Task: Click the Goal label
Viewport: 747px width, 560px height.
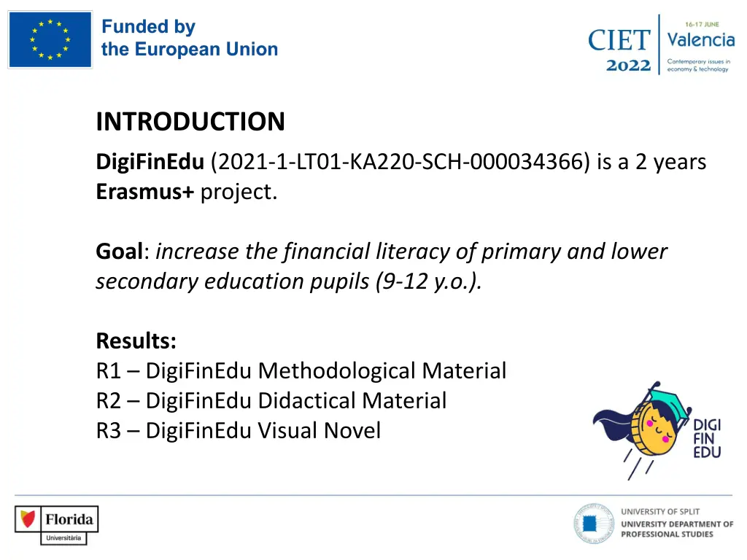Action: [x=119, y=251]
